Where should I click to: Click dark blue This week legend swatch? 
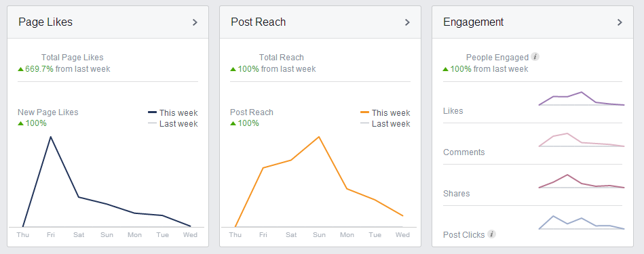[153, 112]
